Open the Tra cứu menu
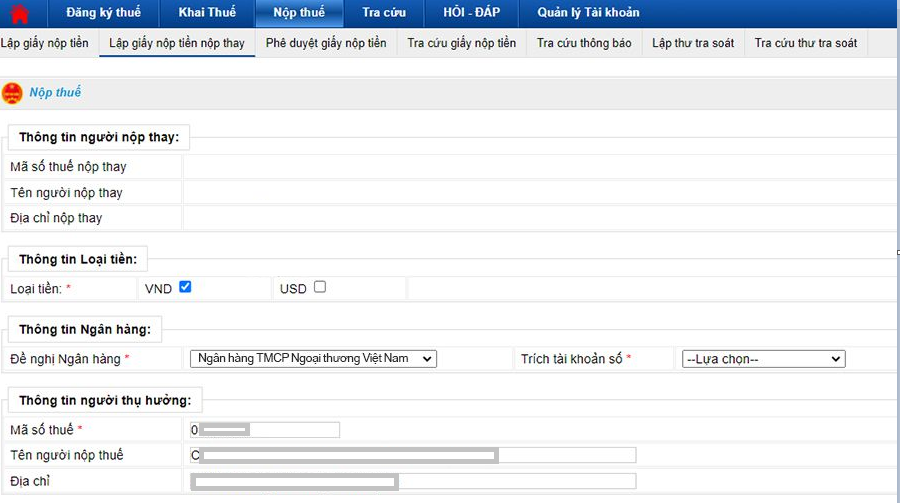 384,13
